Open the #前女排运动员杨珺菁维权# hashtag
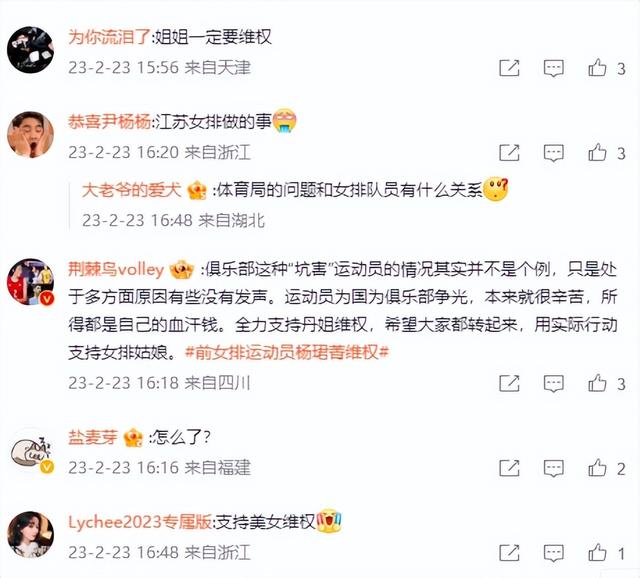 coord(287,352)
